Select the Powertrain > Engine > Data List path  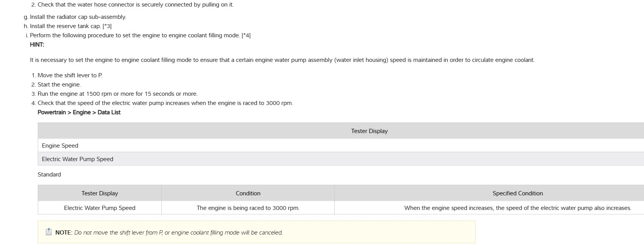pos(79,112)
